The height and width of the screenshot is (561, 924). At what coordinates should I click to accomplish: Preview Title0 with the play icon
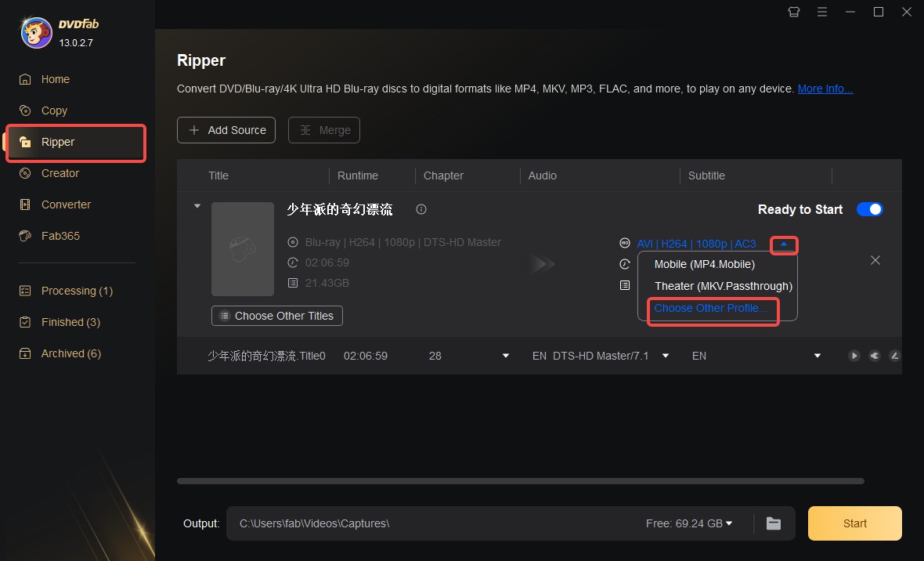point(854,356)
